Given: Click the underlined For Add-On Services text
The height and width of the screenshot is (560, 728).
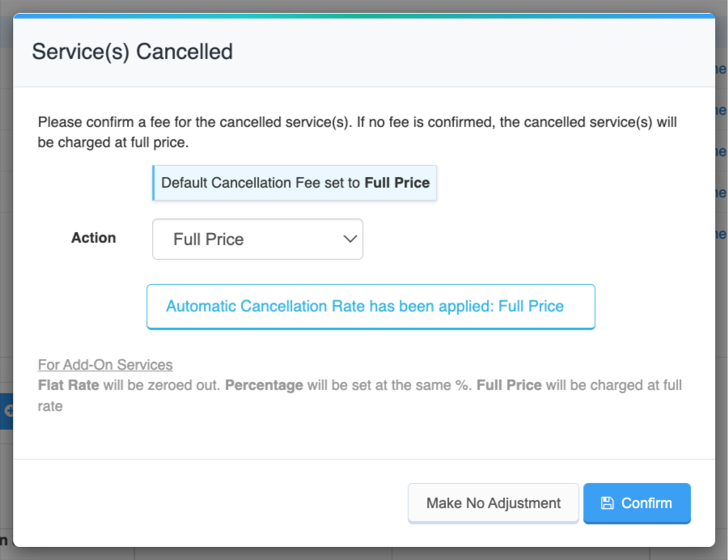Looking at the screenshot, I should coord(105,365).
